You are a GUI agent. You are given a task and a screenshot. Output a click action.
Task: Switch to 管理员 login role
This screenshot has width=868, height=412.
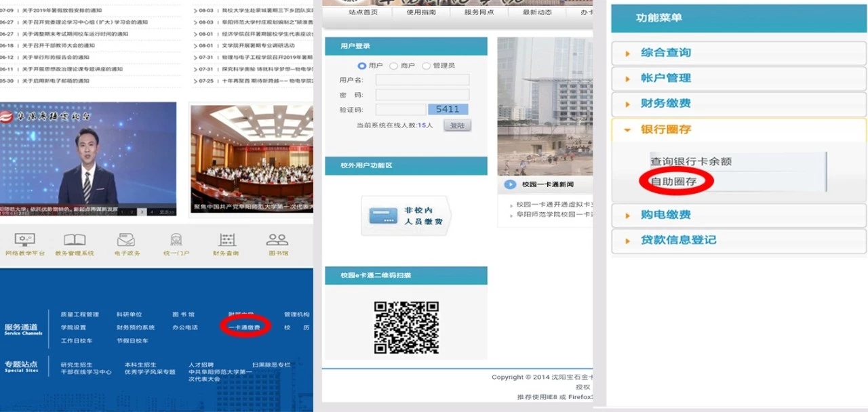point(427,66)
